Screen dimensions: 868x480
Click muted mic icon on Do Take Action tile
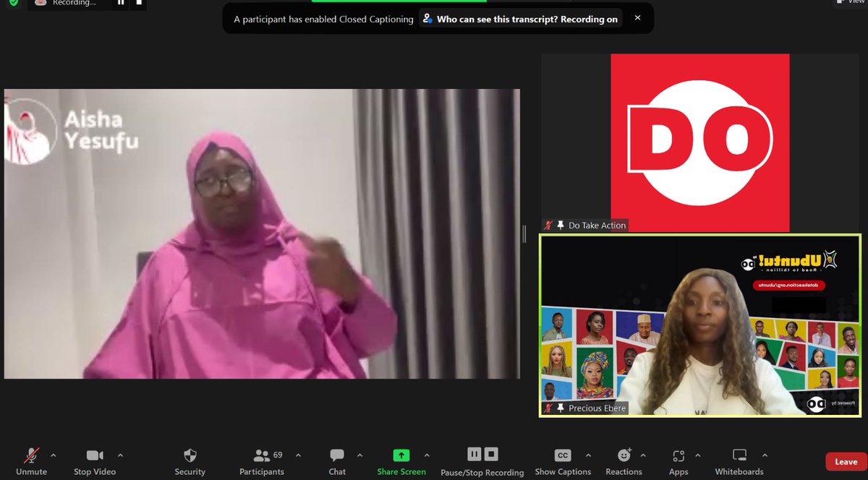click(x=549, y=226)
